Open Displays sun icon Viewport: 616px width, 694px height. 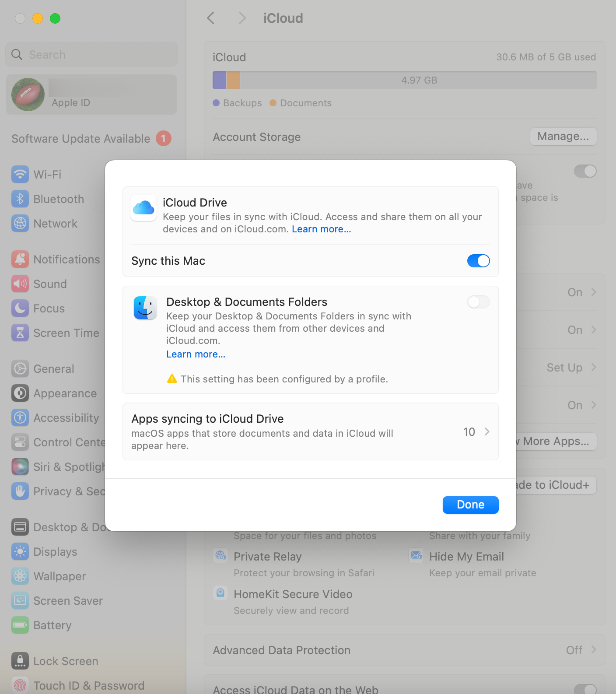tap(20, 551)
